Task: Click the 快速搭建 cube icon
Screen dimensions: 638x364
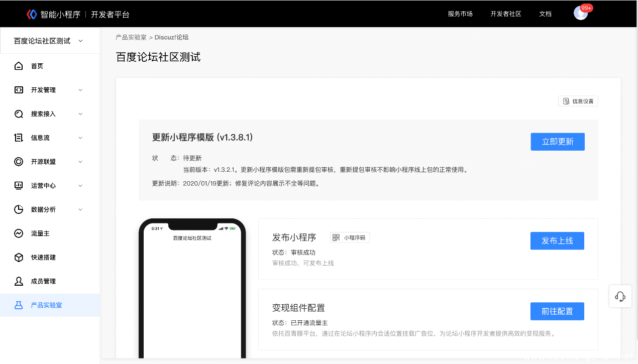Action: (19, 258)
